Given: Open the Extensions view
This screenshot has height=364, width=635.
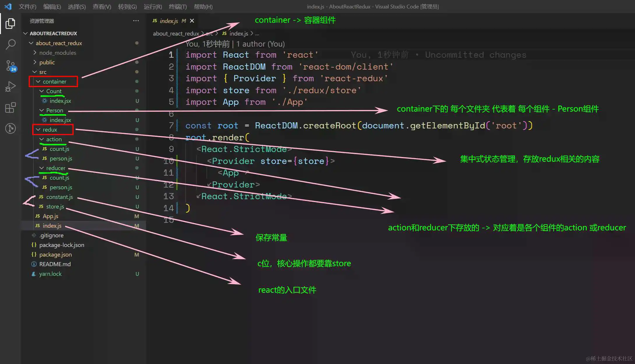Looking at the screenshot, I should 10,108.
